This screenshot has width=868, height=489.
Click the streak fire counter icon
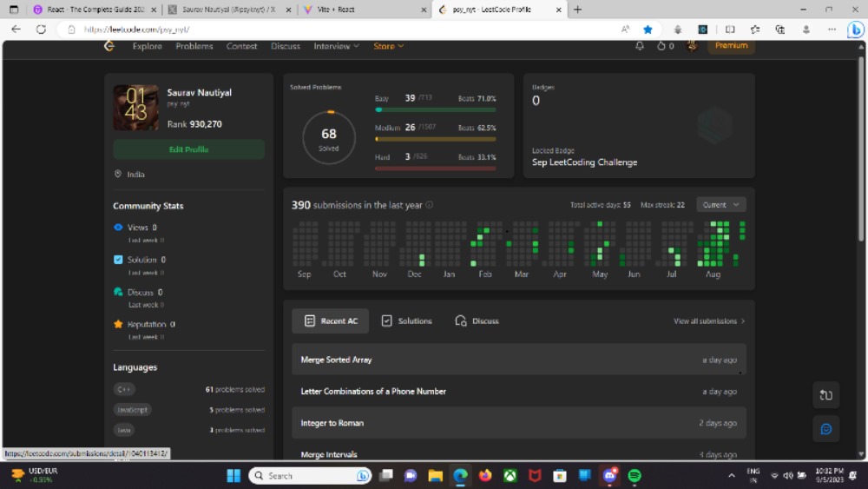pyautogui.click(x=661, y=46)
